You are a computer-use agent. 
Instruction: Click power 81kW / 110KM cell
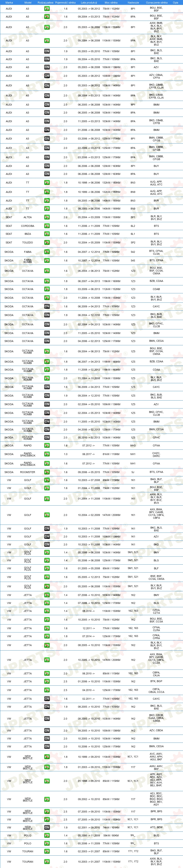pyautogui.click(x=111, y=454)
